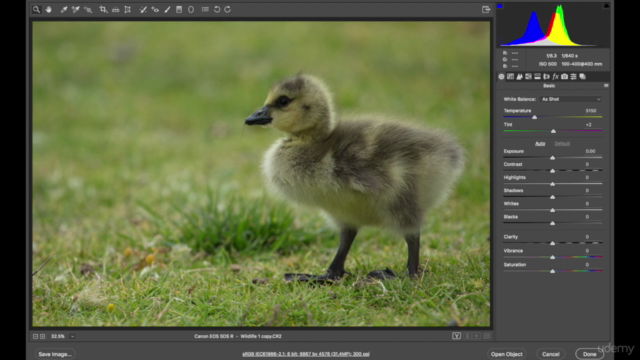The image size is (640, 360).
Task: Click the Open Object button
Action: click(x=507, y=354)
